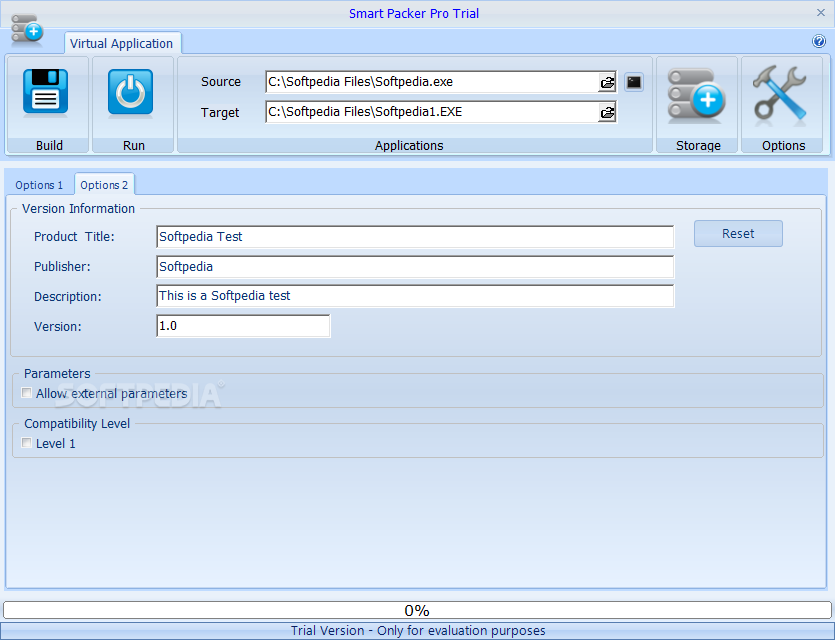Click the Version Information group label
835x640 pixels.
pos(78,209)
